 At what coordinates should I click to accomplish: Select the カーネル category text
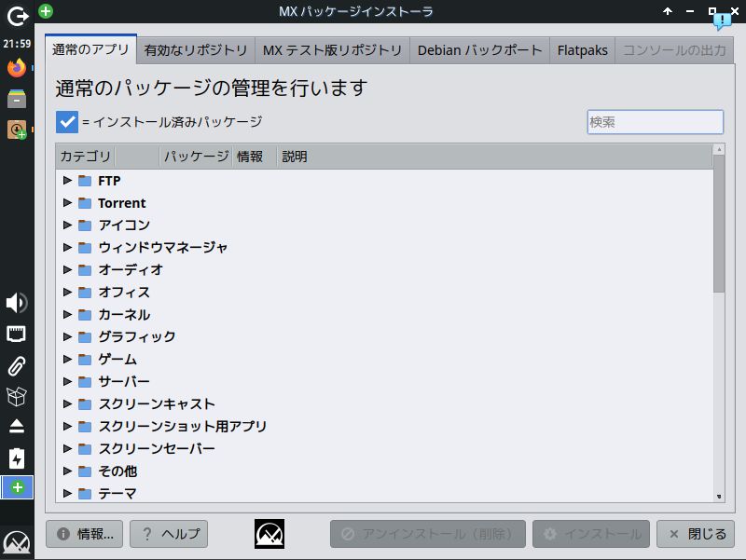124,314
